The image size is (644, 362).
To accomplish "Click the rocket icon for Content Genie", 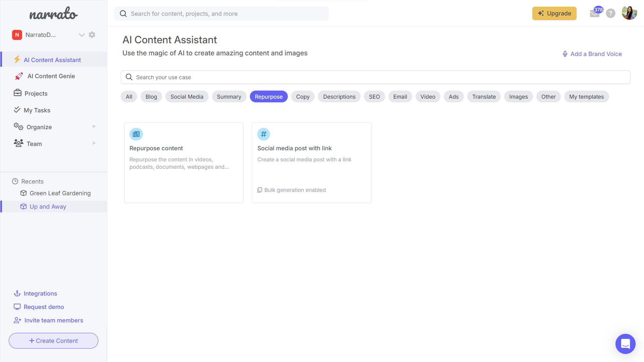I will click(19, 76).
